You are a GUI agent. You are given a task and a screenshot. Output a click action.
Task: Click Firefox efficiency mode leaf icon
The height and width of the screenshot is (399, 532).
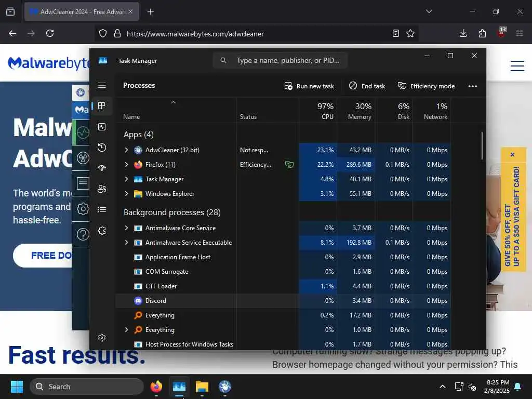pyautogui.click(x=289, y=165)
